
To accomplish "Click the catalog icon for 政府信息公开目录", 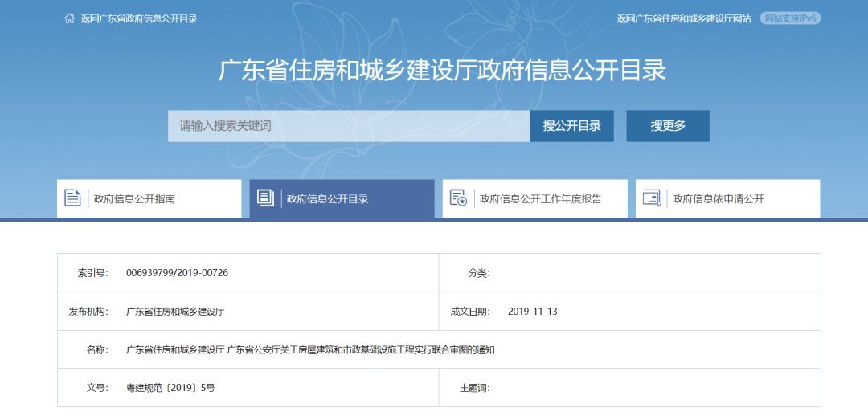I will pos(266,198).
